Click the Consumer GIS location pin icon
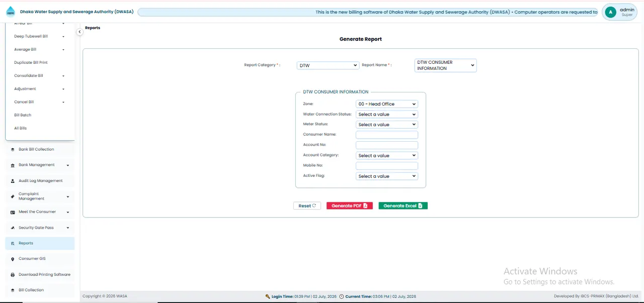 pos(13,259)
